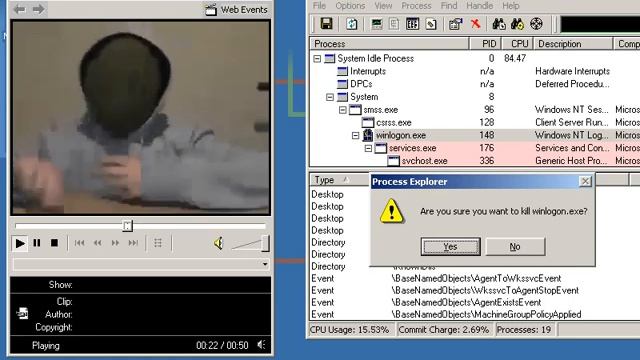Image resolution: width=640 pixels, height=360 pixels.
Task: Click the playlist icon next to skip controls
Action: [x=158, y=243]
